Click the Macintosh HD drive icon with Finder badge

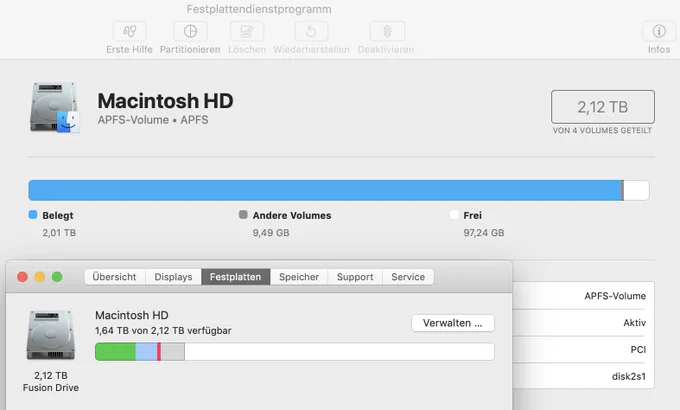tap(55, 107)
